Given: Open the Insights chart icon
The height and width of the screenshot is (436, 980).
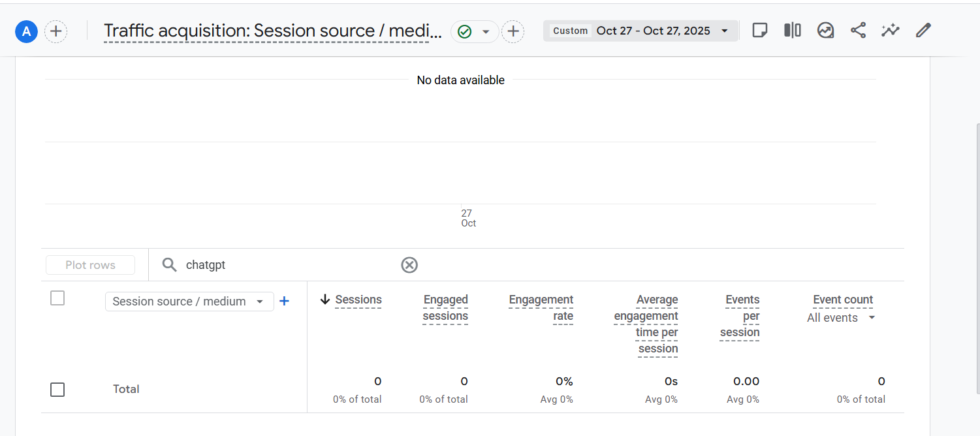Looking at the screenshot, I should coord(825,31).
